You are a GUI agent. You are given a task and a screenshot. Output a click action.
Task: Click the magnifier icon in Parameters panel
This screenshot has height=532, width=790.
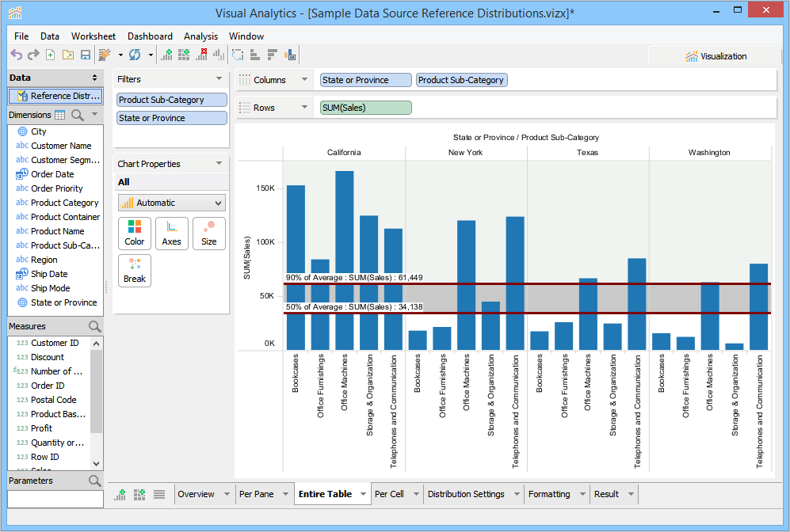click(x=95, y=481)
